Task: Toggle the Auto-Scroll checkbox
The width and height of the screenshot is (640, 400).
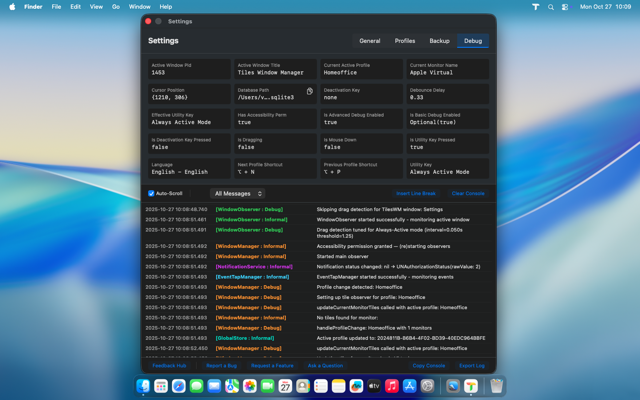Action: (x=151, y=193)
